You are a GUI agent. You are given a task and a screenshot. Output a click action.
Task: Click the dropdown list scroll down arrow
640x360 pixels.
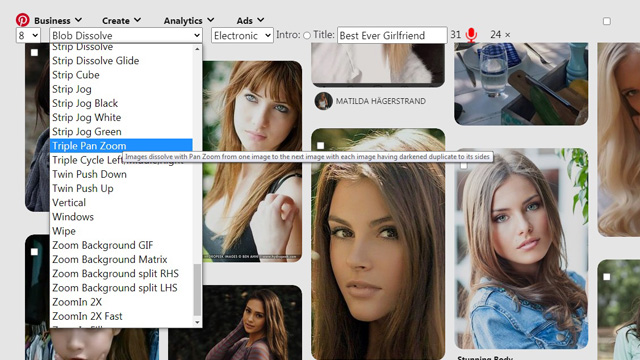198,322
